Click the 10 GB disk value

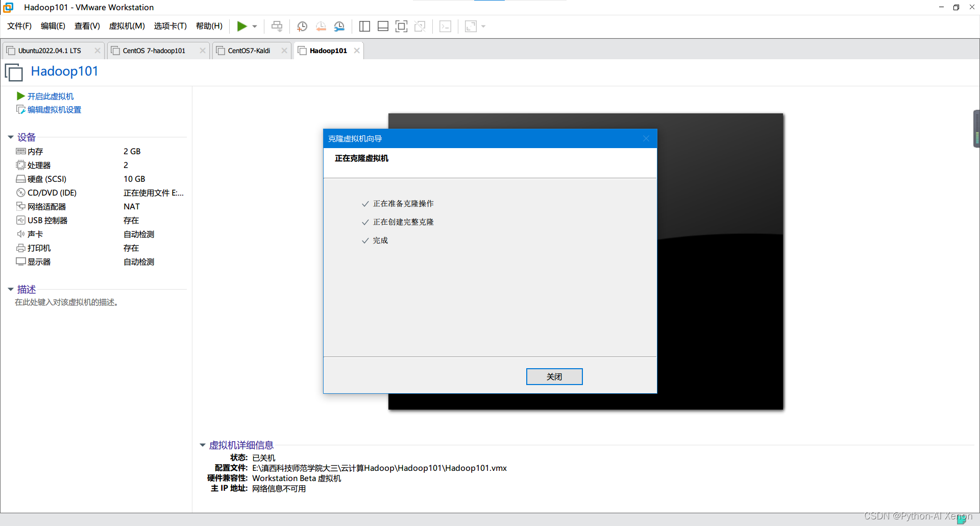click(x=134, y=179)
